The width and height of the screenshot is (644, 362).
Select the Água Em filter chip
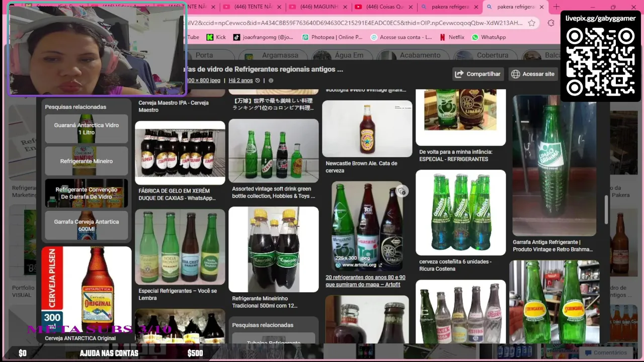pyautogui.click(x=342, y=55)
